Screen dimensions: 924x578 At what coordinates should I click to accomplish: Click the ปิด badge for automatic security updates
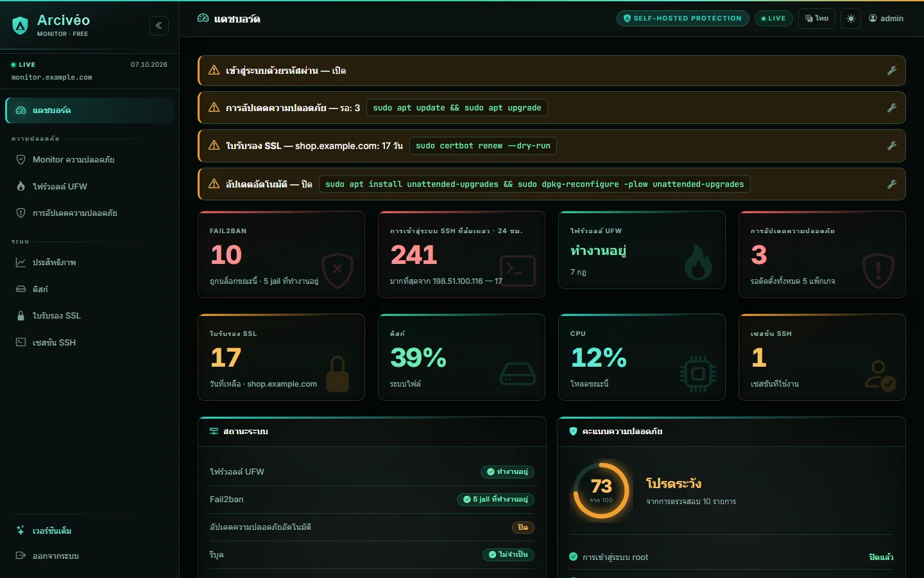pyautogui.click(x=523, y=527)
